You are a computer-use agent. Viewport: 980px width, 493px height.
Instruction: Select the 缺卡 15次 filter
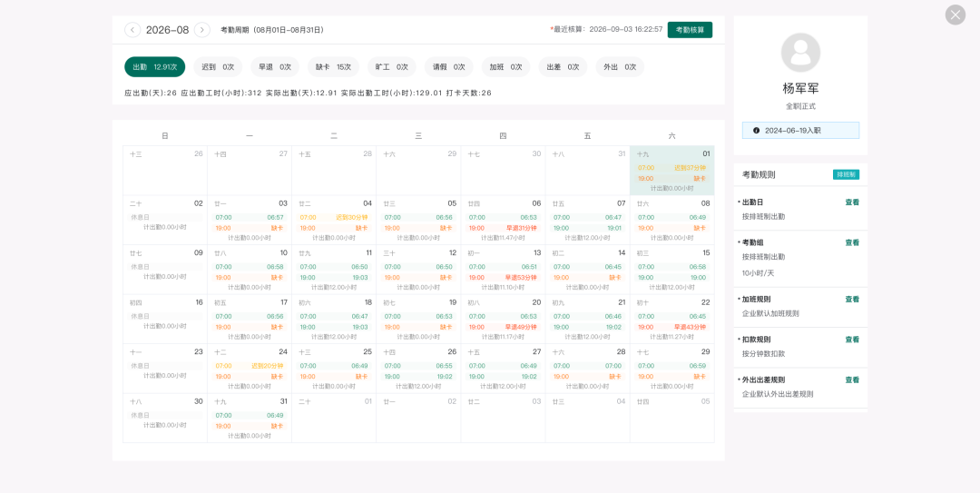[333, 67]
